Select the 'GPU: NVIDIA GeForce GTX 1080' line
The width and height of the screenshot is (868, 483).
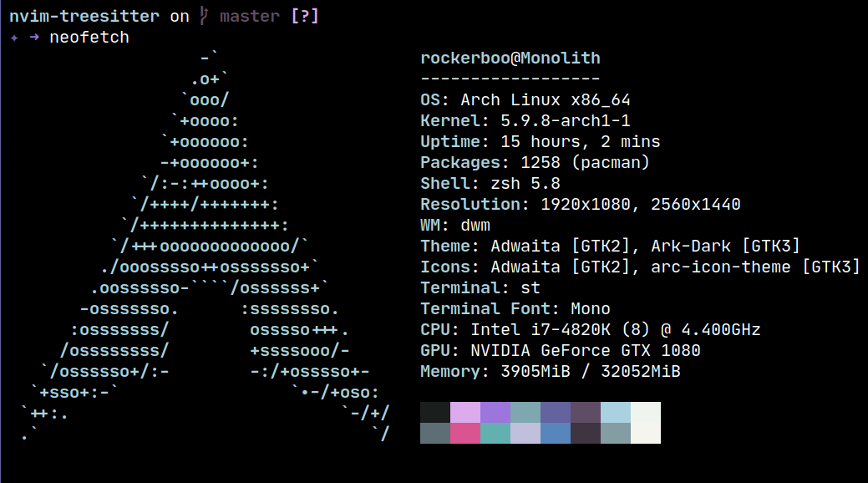(x=561, y=351)
